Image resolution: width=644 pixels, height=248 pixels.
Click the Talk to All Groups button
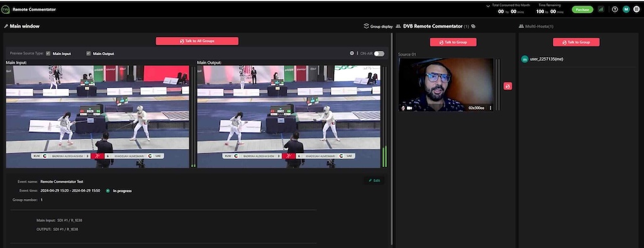tap(197, 41)
